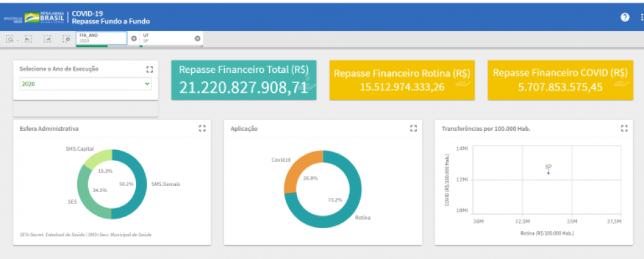Viewport: 644px width, 259px height.
Task: Expand the Aplicação chart to fullscreen
Action: click(x=413, y=128)
